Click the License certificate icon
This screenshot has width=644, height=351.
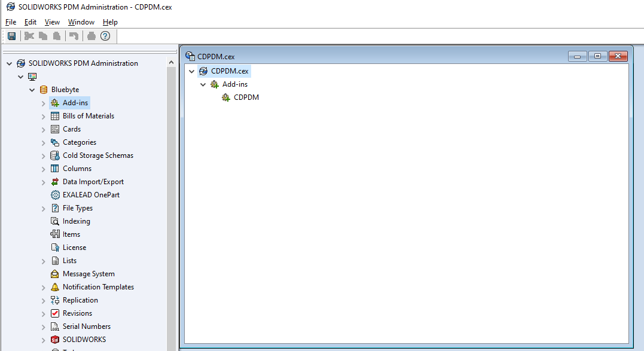coord(54,248)
